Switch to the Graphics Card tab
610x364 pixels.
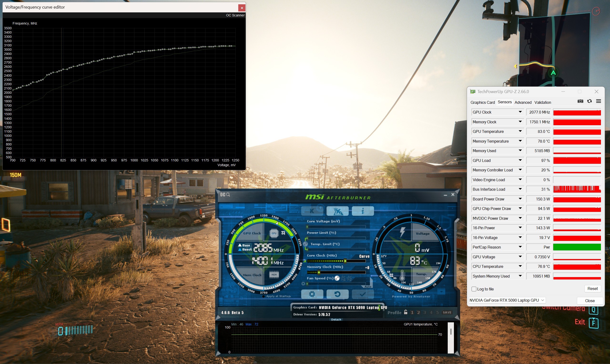pyautogui.click(x=482, y=102)
